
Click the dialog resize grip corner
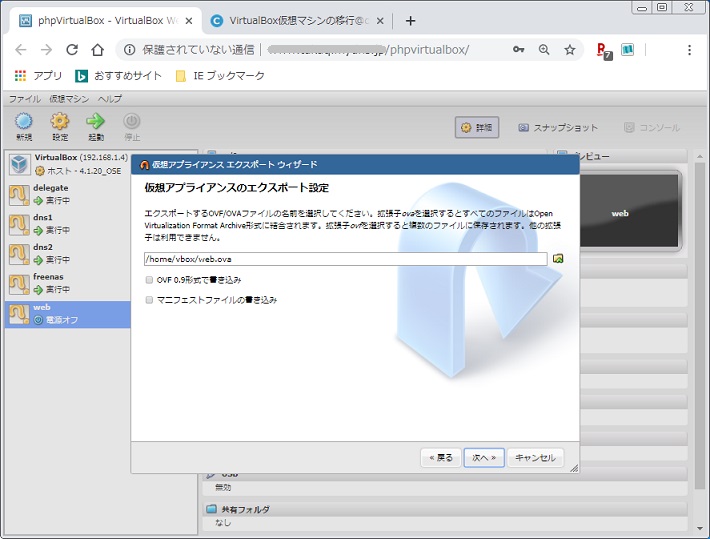574,468
